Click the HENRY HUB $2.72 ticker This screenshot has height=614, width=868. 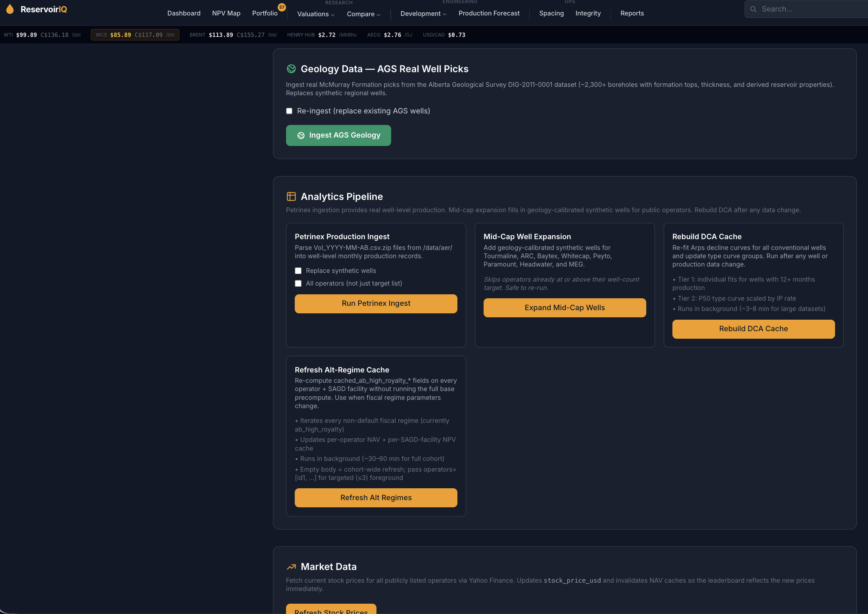(x=322, y=35)
